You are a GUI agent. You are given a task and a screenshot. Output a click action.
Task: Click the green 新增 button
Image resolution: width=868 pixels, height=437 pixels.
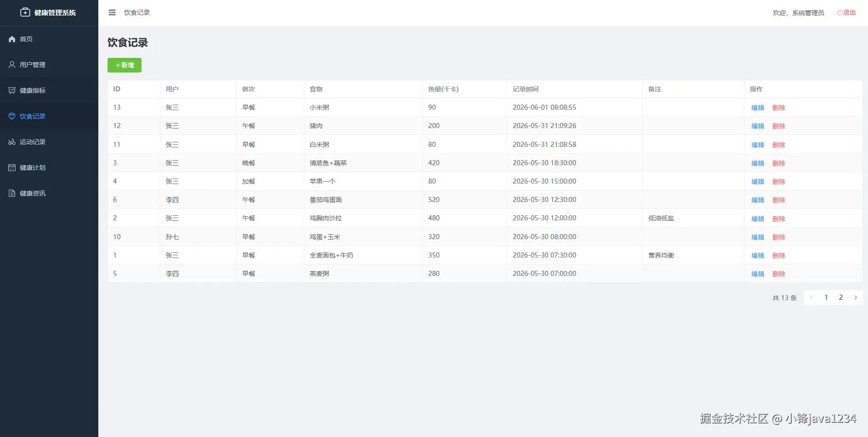[125, 65]
